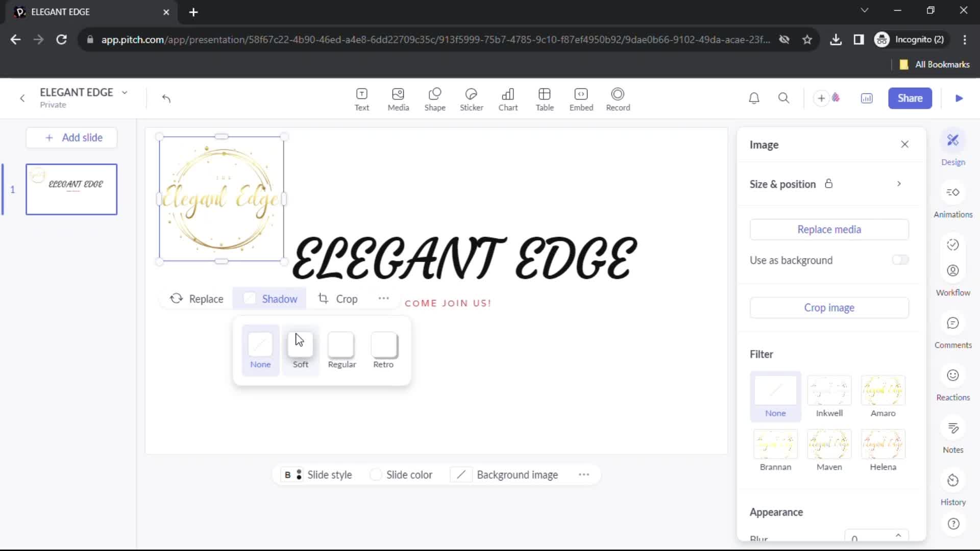Screen dimensions: 980x551
Task: Click the Replace media button
Action: tap(829, 230)
